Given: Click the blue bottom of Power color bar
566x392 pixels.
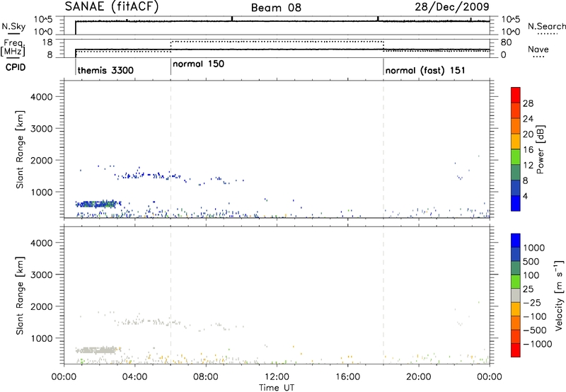Looking at the screenshot, I should [516, 203].
